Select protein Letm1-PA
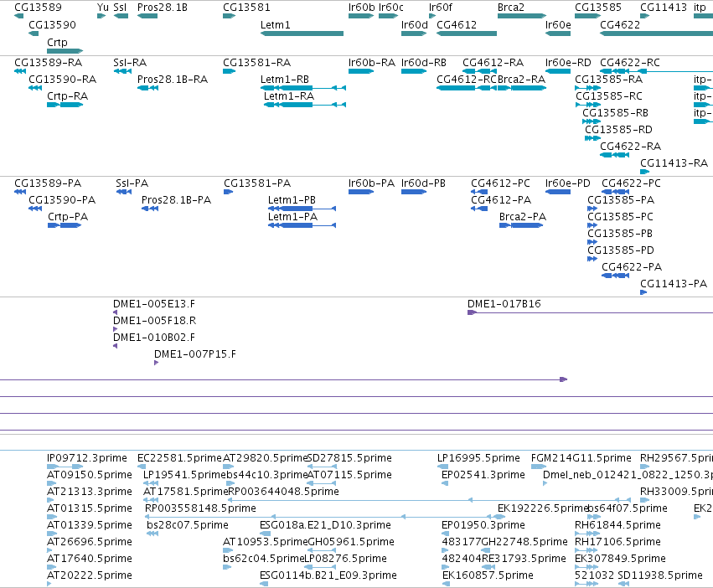 click(x=292, y=217)
